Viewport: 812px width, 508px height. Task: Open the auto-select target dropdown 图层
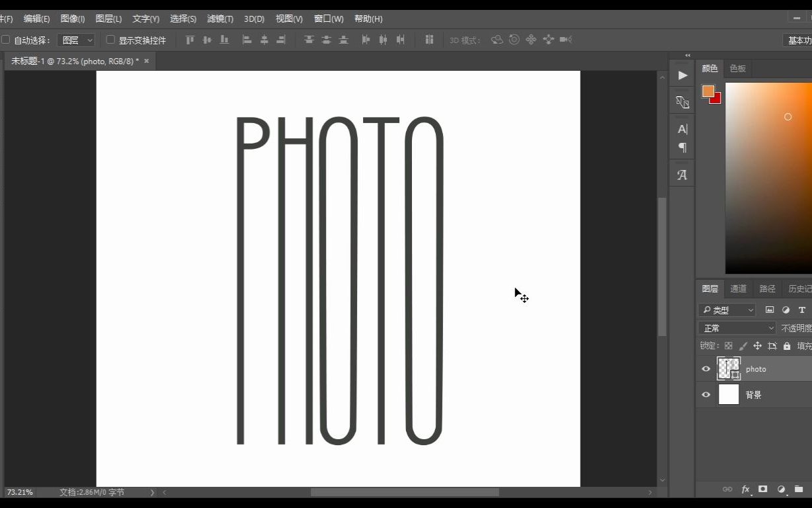[x=75, y=40]
